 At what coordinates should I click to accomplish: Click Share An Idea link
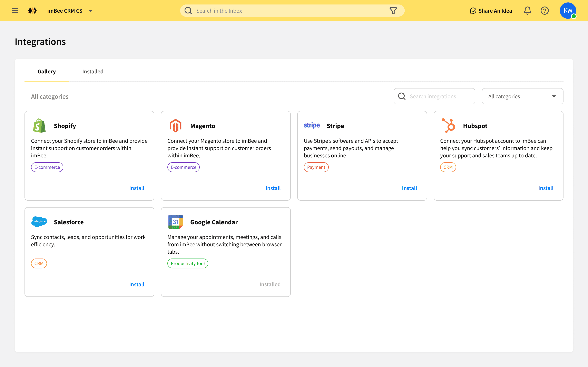pyautogui.click(x=491, y=11)
